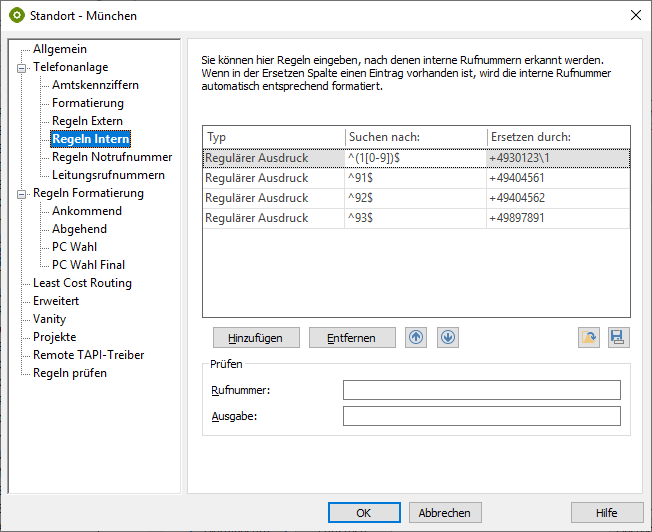
Task: Click the save rules disk icon
Action: pyautogui.click(x=619, y=338)
